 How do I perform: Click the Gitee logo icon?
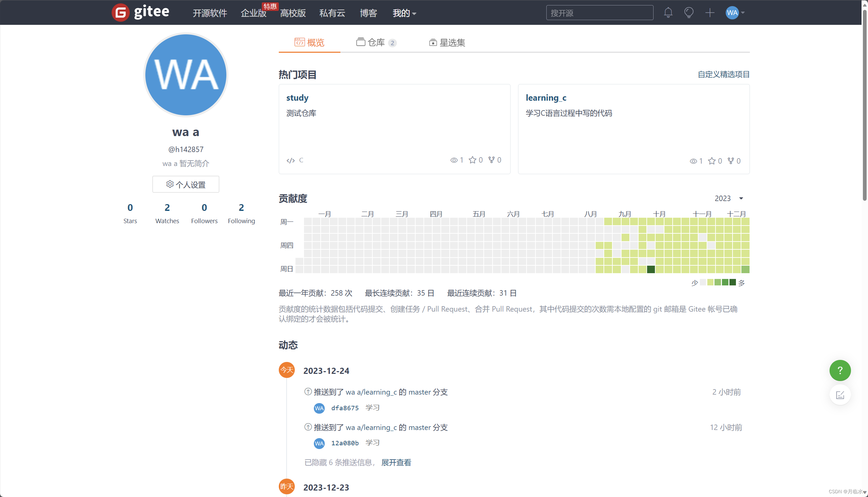coord(120,13)
